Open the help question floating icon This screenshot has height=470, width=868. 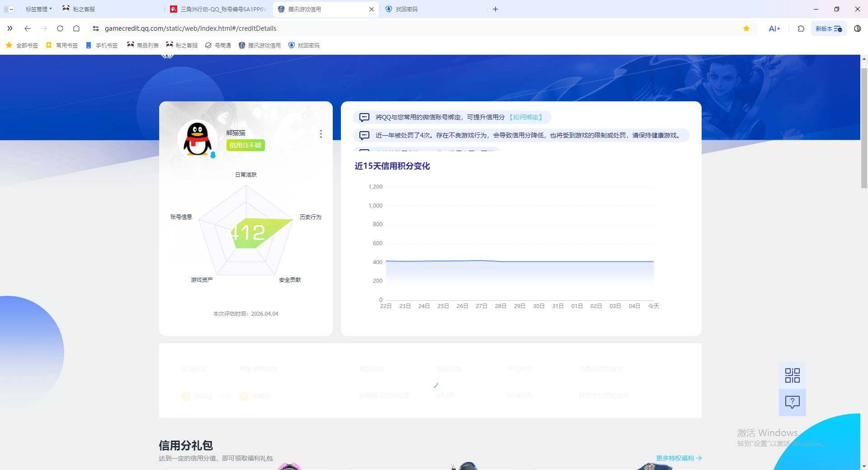792,402
